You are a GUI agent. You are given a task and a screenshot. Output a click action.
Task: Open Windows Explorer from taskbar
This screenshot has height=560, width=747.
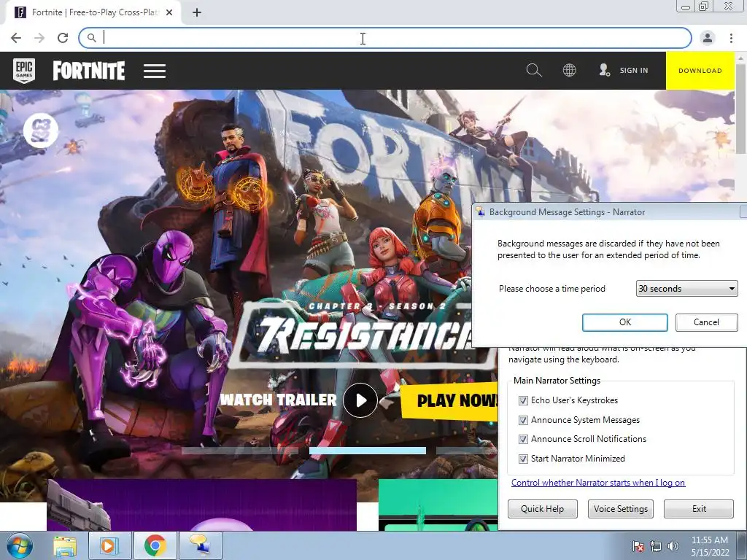65,546
